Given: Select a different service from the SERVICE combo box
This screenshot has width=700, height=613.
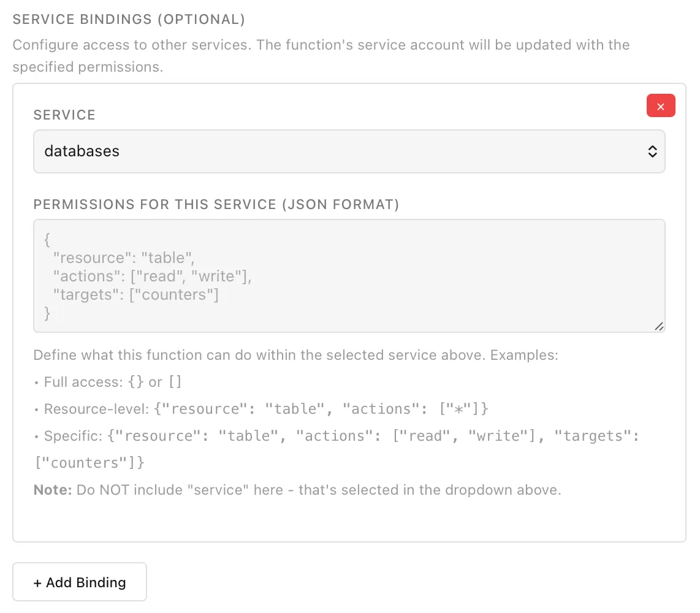Looking at the screenshot, I should (x=349, y=151).
